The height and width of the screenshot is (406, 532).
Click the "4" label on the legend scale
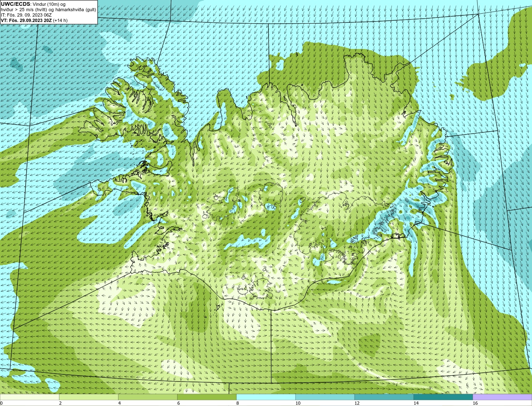(x=119, y=403)
